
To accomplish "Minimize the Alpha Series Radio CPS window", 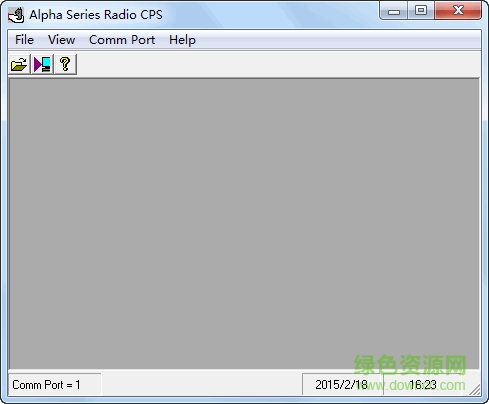I will pos(393,11).
